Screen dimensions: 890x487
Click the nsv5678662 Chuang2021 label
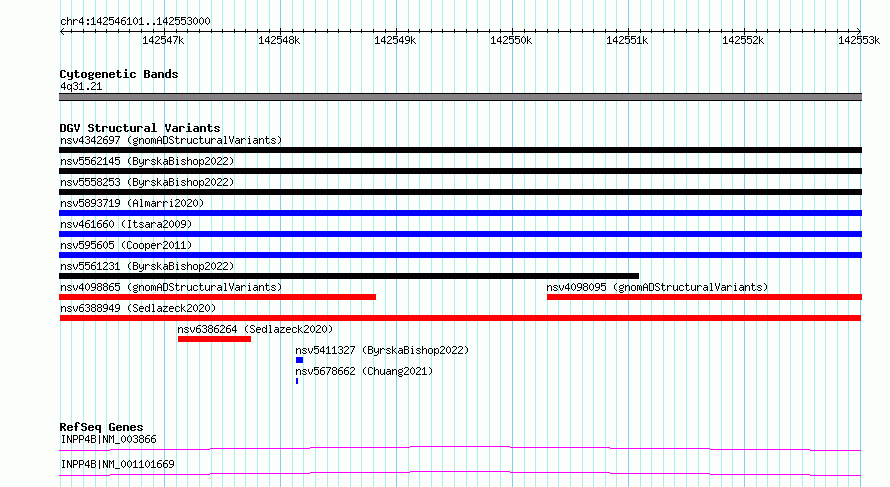tap(364, 371)
